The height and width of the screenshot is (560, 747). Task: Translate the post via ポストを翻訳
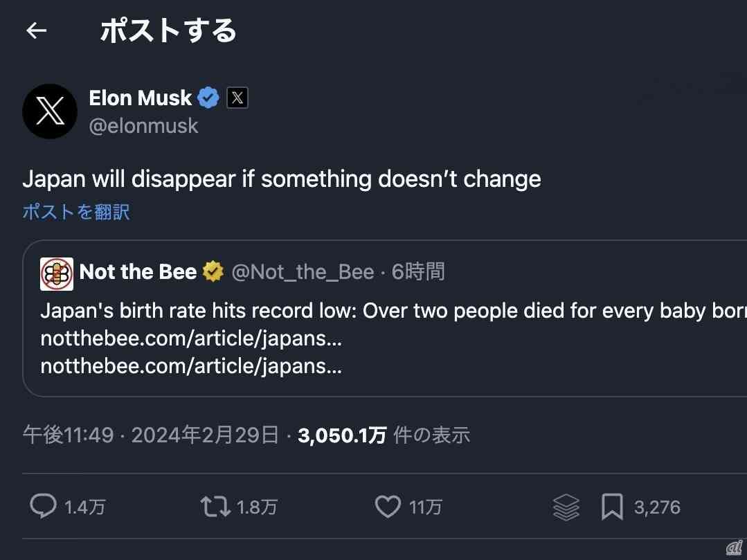[75, 212]
